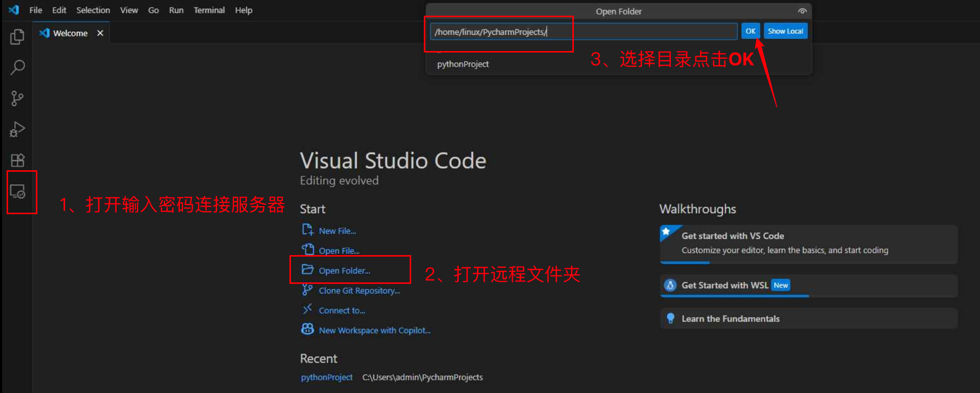This screenshot has height=393, width=980.
Task: Click the Show Local button
Action: 785,31
